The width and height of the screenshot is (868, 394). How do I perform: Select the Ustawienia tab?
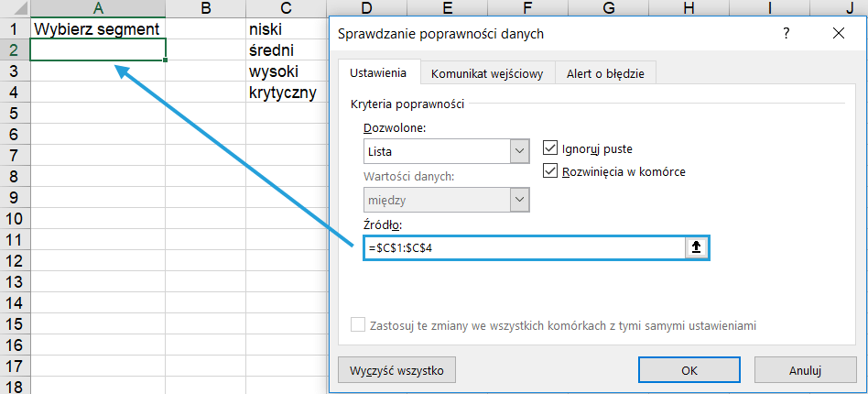[379, 74]
